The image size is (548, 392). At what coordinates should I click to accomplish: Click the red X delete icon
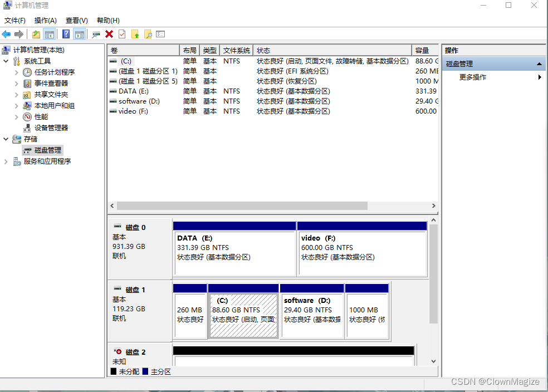[x=109, y=34]
